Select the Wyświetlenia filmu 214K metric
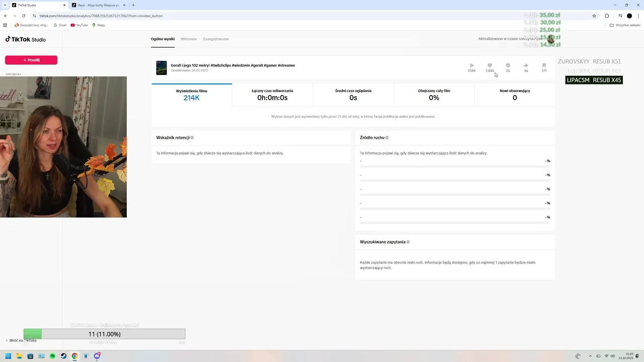Image resolution: width=644 pixels, height=362 pixels. [x=192, y=95]
